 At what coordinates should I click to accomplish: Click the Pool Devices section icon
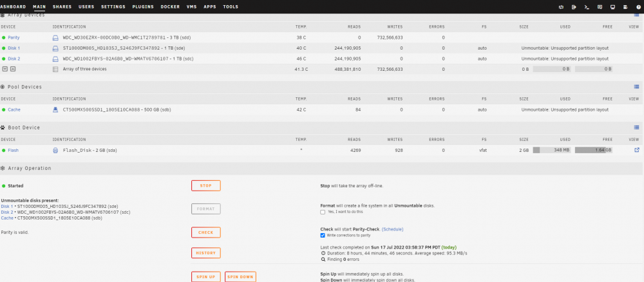pyautogui.click(x=3, y=87)
